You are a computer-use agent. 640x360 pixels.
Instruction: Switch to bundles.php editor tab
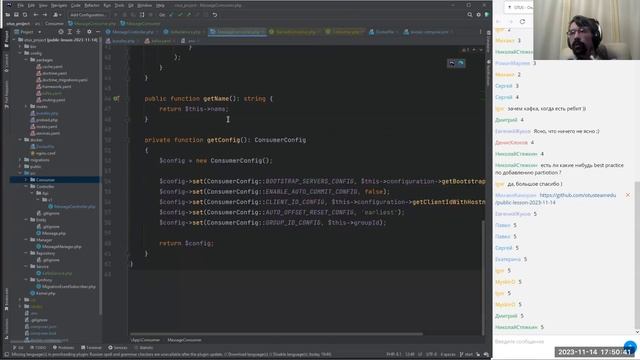click(122, 41)
